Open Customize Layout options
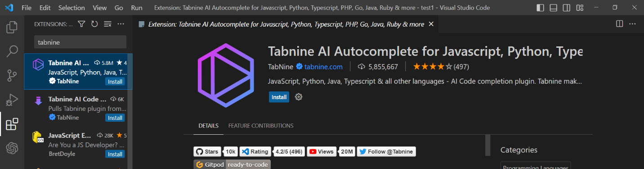644x169 pixels. [x=580, y=8]
